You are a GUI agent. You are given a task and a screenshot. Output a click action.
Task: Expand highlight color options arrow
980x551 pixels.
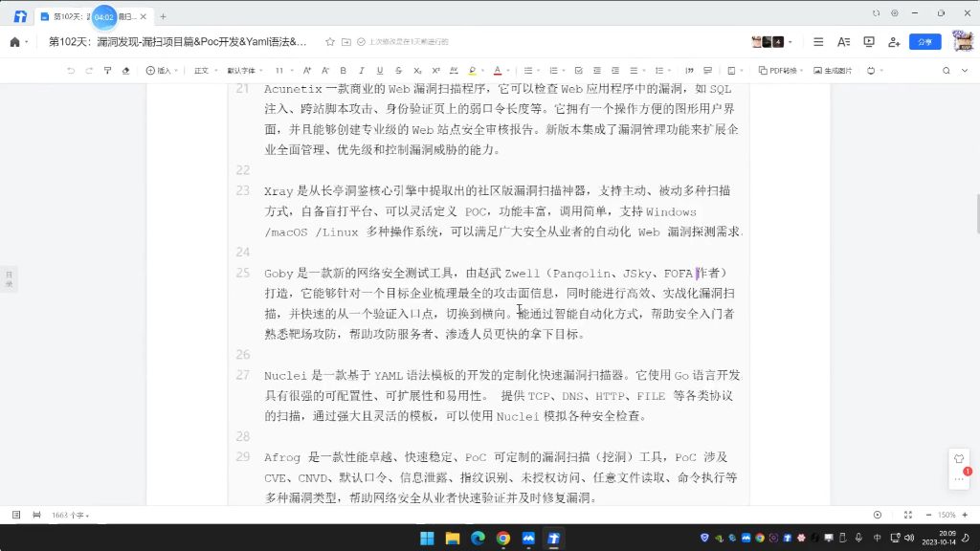point(482,71)
